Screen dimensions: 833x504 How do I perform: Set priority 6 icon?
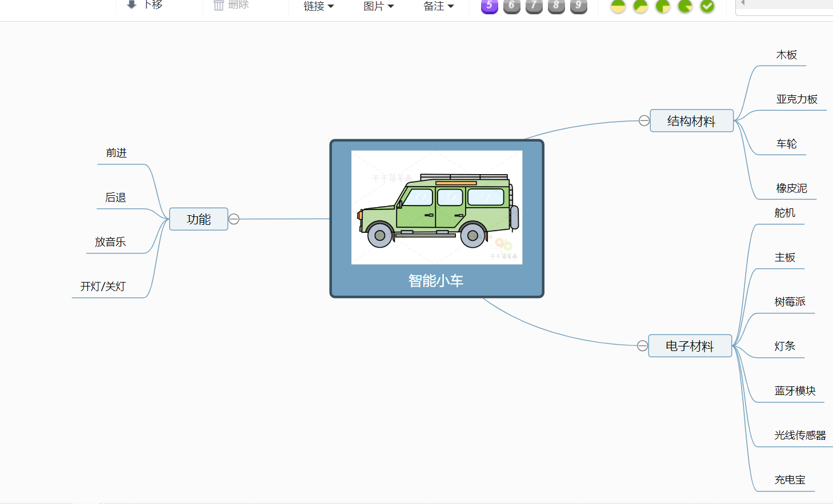click(x=512, y=6)
